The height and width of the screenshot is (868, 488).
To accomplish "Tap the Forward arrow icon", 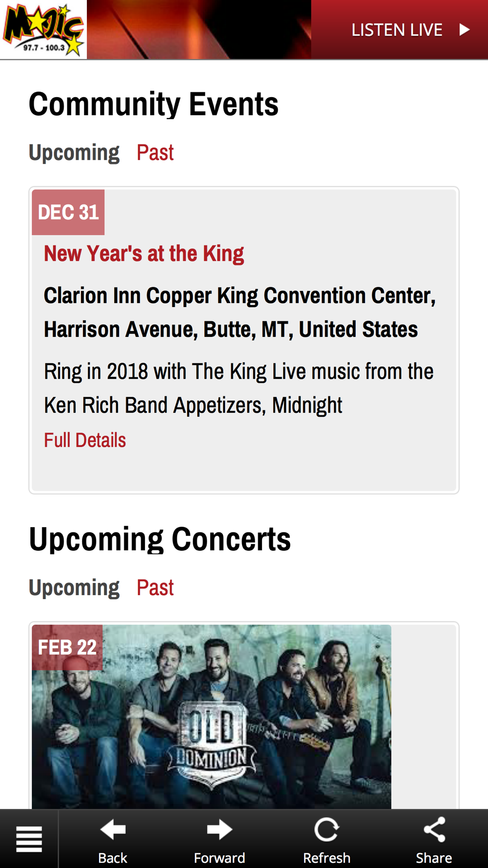I will point(220,829).
